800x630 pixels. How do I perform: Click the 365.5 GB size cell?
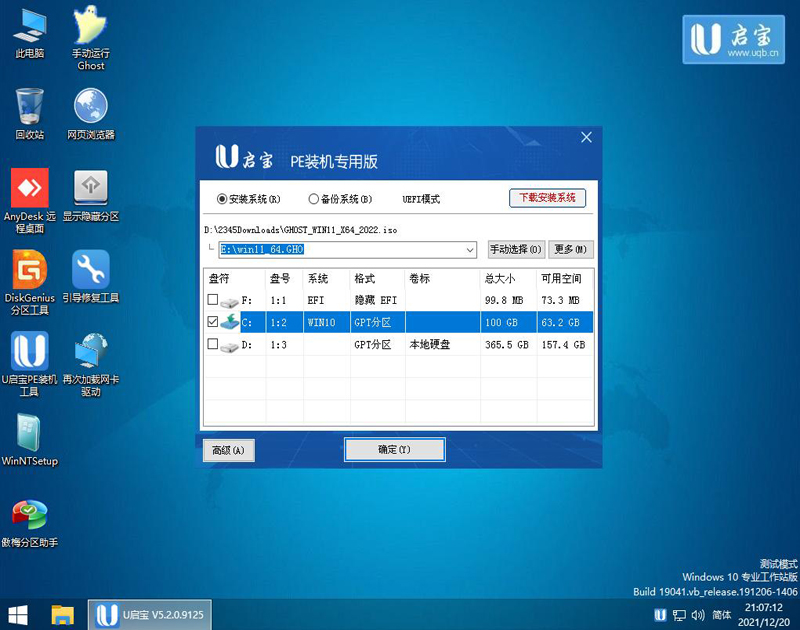point(507,345)
